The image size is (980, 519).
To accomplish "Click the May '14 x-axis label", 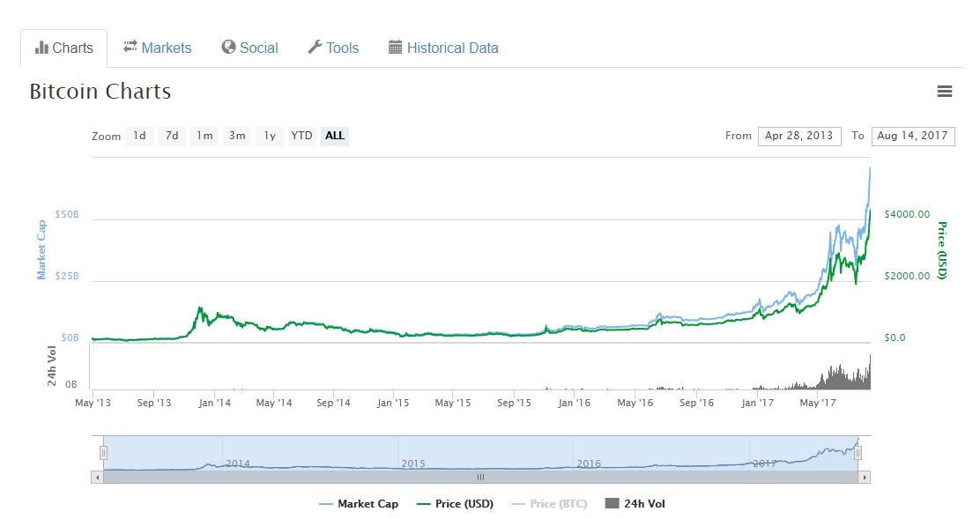I will click(274, 403).
